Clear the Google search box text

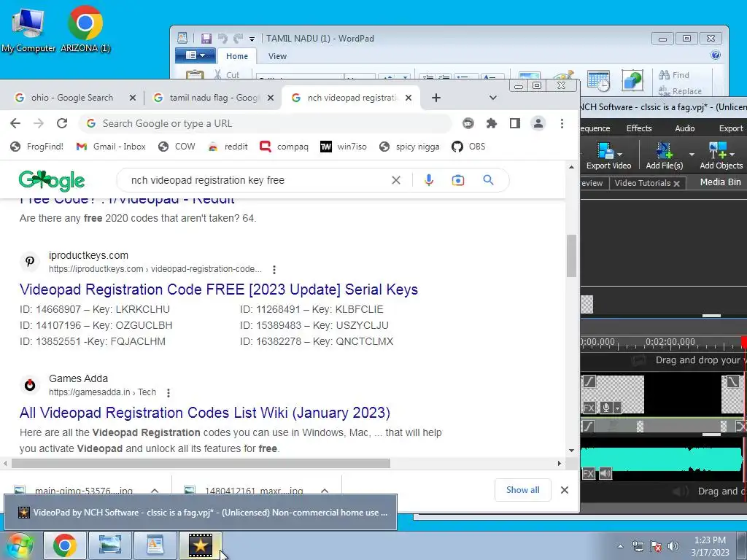(x=396, y=180)
